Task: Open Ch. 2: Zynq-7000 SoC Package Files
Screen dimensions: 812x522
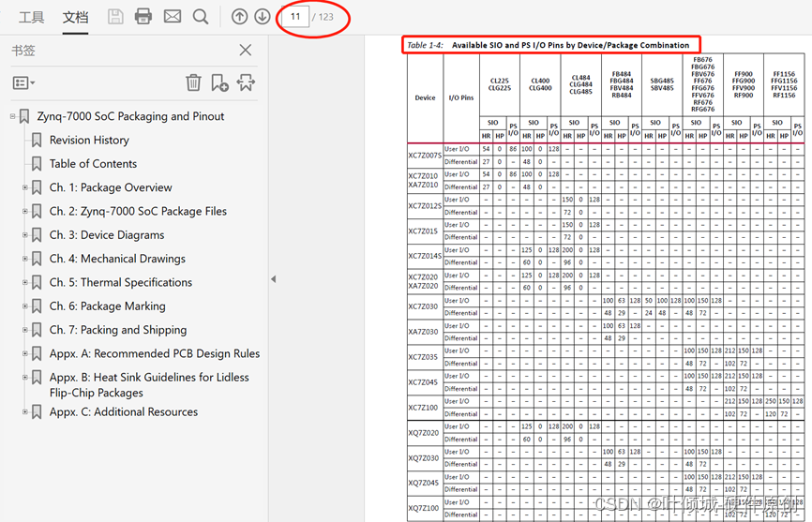Action: pyautogui.click(x=138, y=212)
